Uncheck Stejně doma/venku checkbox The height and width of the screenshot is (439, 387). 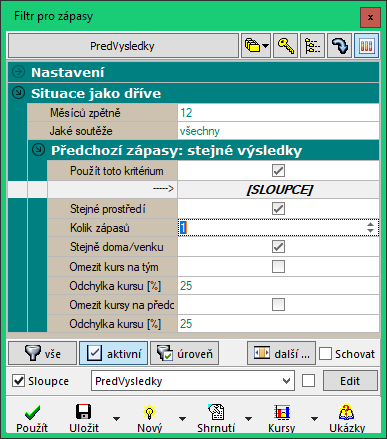point(278,247)
